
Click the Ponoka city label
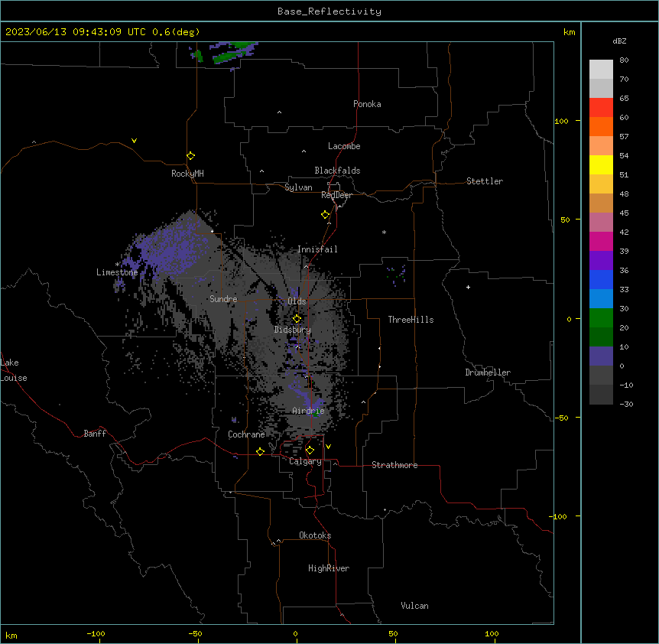[x=367, y=104]
